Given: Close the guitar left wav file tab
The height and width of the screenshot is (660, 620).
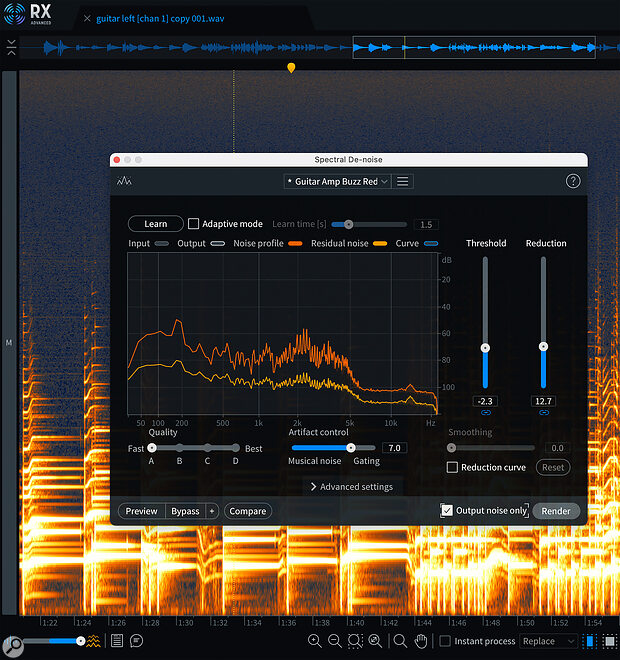Looking at the screenshot, I should click(87, 19).
